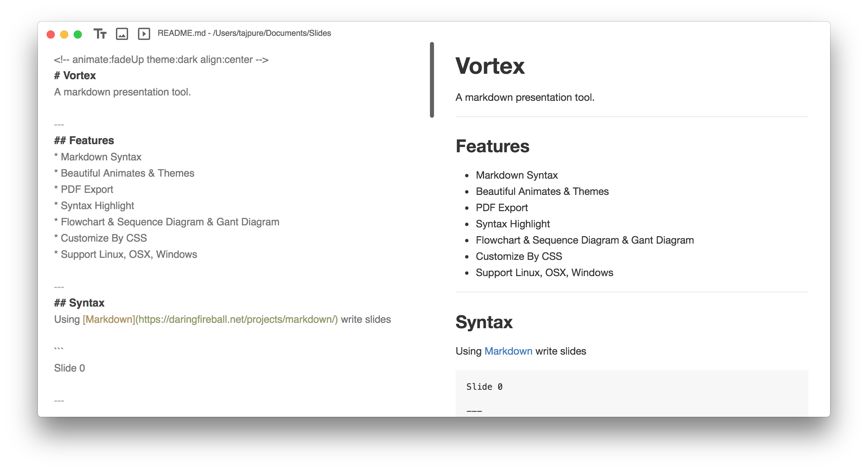
Task: Click the insert image toolbar icon
Action: (x=122, y=34)
